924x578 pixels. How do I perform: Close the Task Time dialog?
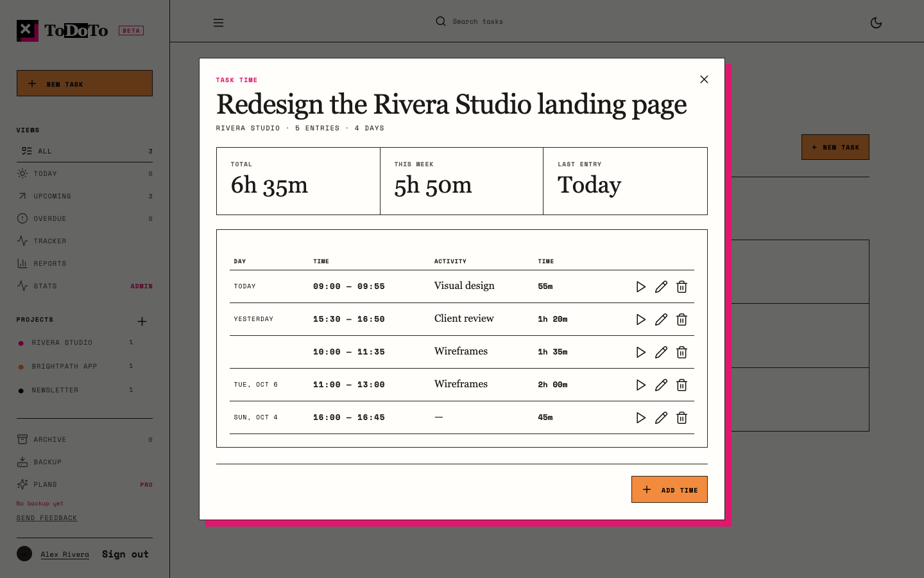coord(704,80)
